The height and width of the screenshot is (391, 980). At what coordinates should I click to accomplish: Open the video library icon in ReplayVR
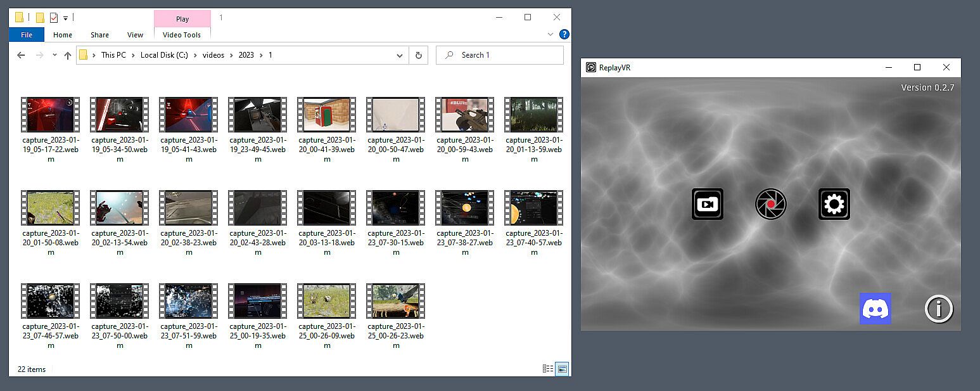pos(707,204)
